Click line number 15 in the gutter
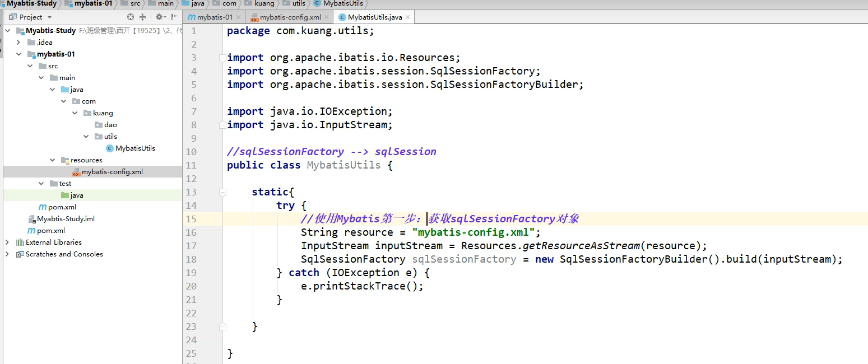Viewport: 868px width, 364px height. pyautogui.click(x=191, y=219)
